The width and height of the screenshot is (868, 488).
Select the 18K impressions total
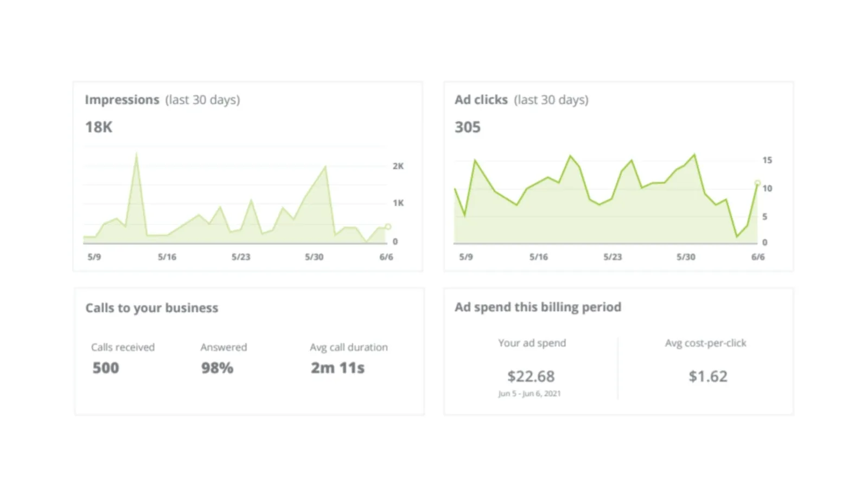point(99,127)
